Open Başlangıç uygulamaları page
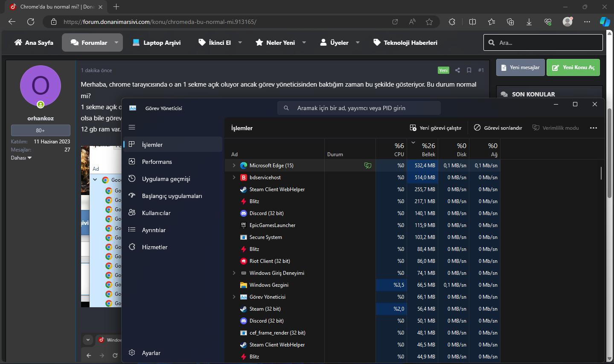 [x=173, y=196]
